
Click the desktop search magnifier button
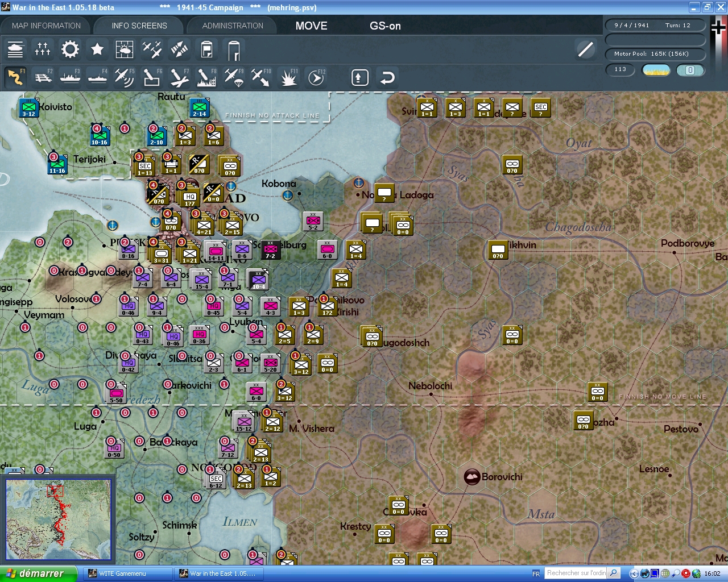click(x=614, y=573)
